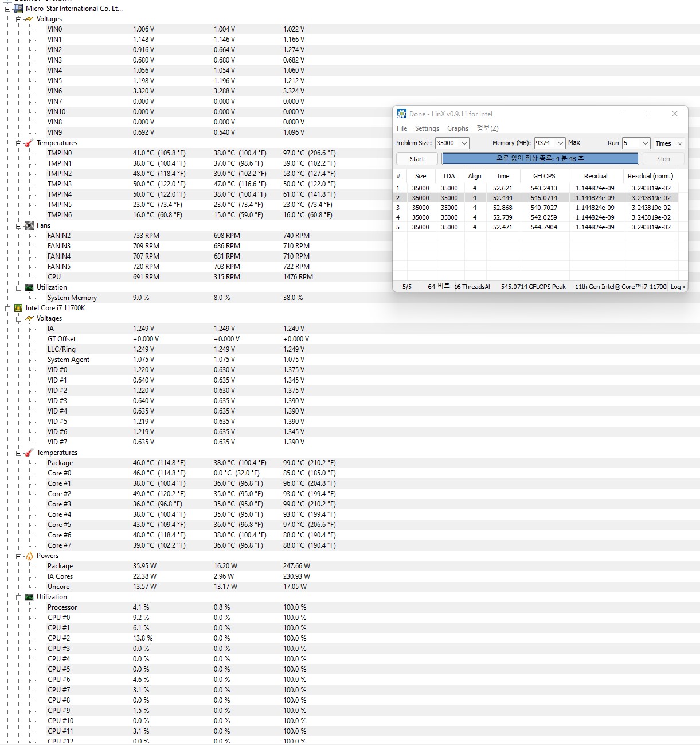Open the 정보(Z) menu in LinX
The width and height of the screenshot is (700, 745).
point(487,128)
